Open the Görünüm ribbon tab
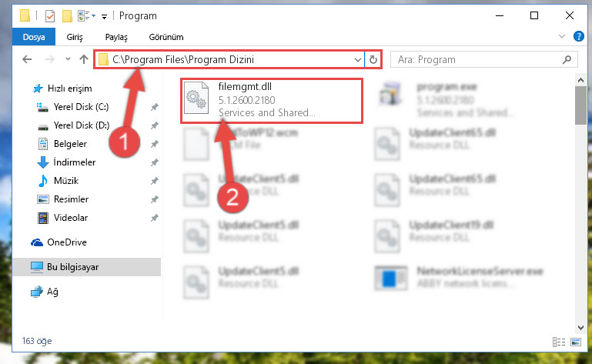This screenshot has width=592, height=364. tap(166, 37)
